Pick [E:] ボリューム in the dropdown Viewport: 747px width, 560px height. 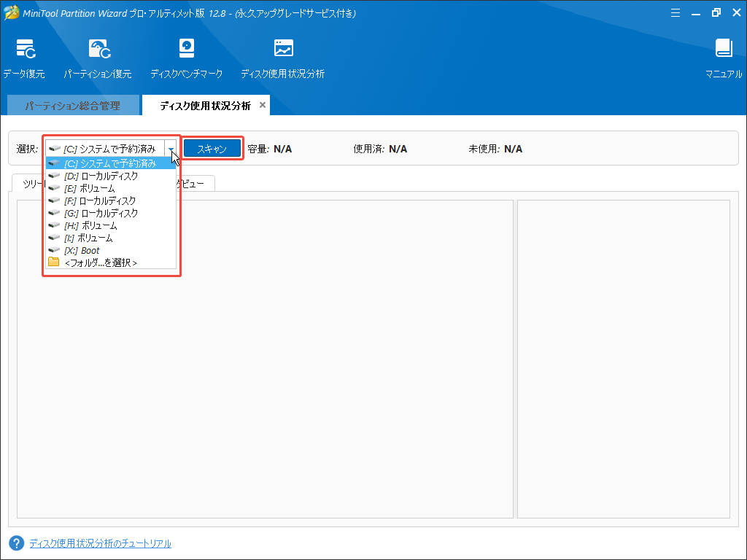point(111,188)
